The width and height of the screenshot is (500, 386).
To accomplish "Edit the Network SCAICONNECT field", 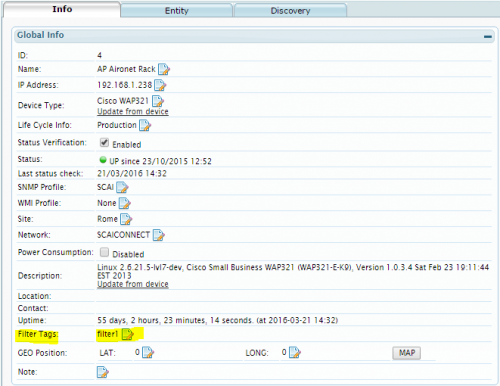I will click(x=159, y=235).
